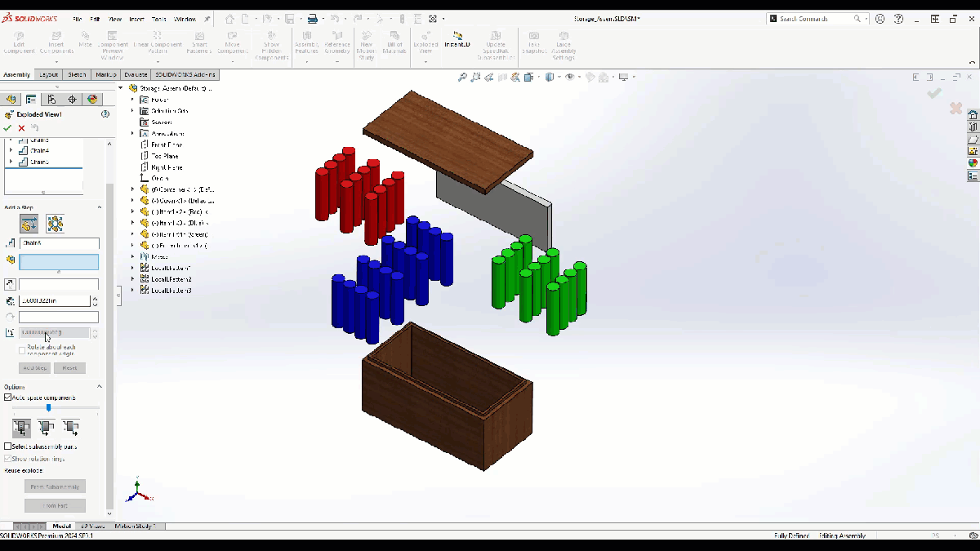Click the Save icon in quick access toolbar

click(290, 19)
